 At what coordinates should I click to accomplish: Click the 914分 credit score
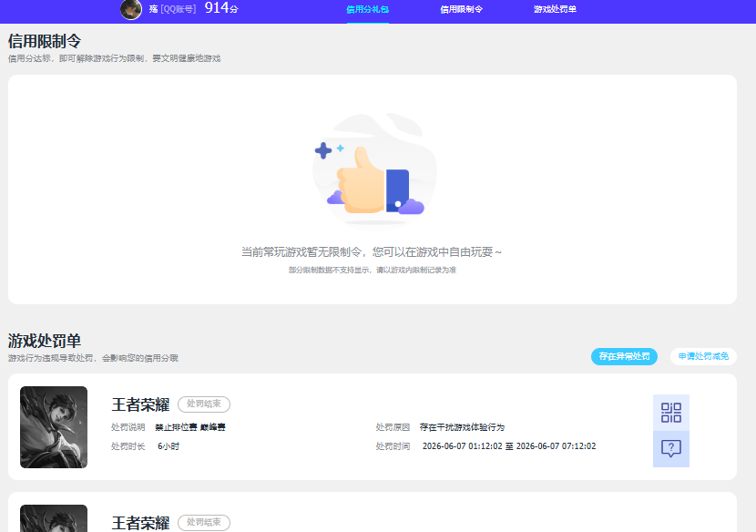221,8
